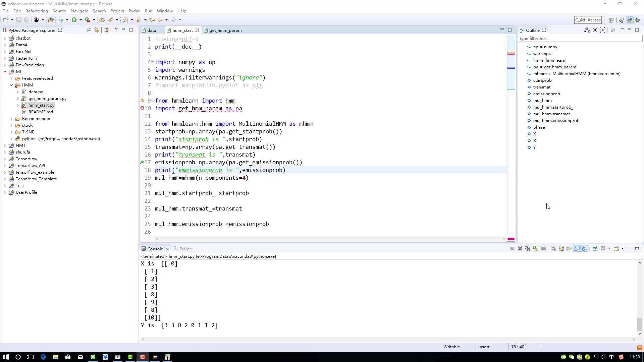Click the Insert mode indicator in status bar
Image resolution: width=644 pixels, height=362 pixels.
click(x=483, y=347)
